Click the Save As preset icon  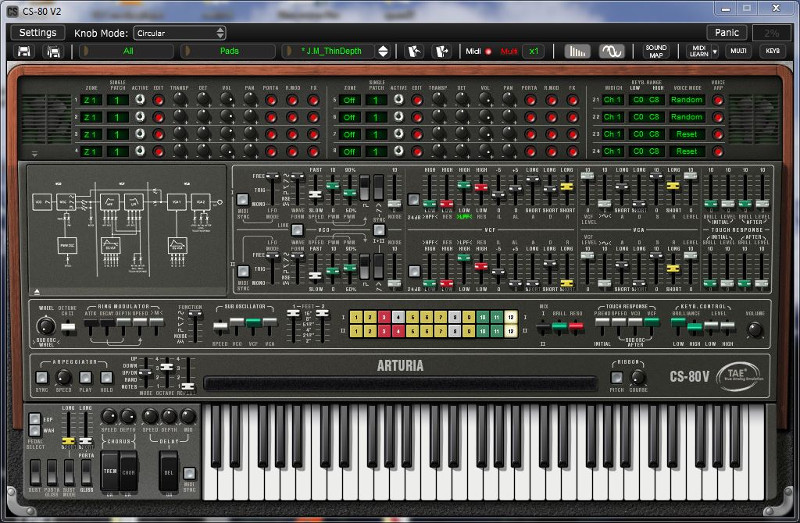pos(54,51)
